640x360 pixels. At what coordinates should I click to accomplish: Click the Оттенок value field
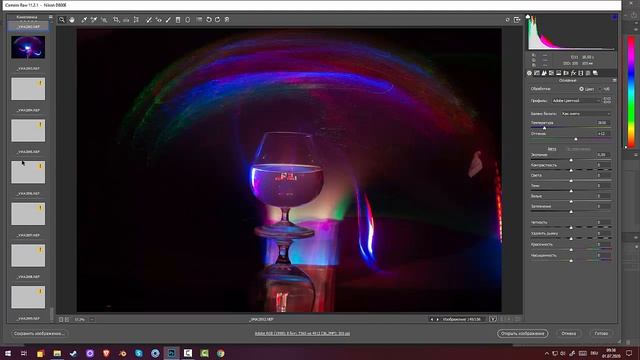603,133
